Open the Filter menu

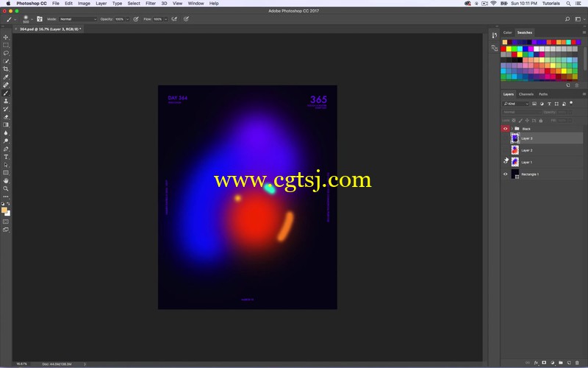151,3
